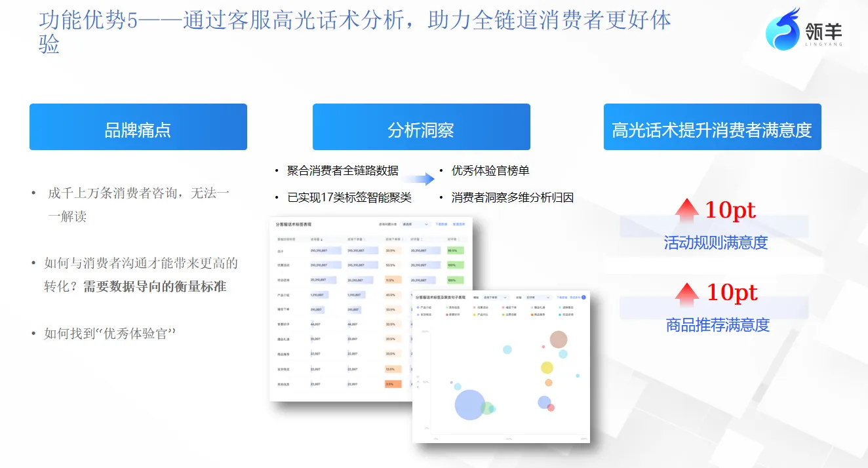Select the 分析洞察 header banner
Viewport: 868px width, 468px height.
tap(421, 127)
